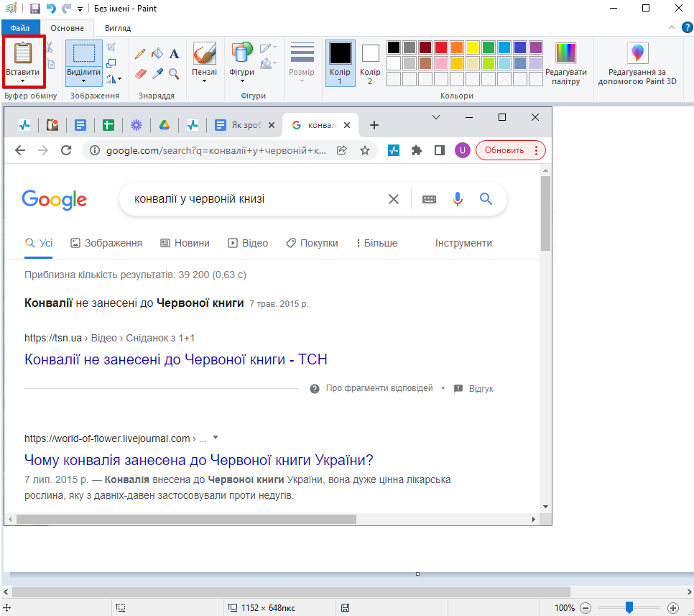Expand the Фігури shapes dropdown arrow

(242, 81)
